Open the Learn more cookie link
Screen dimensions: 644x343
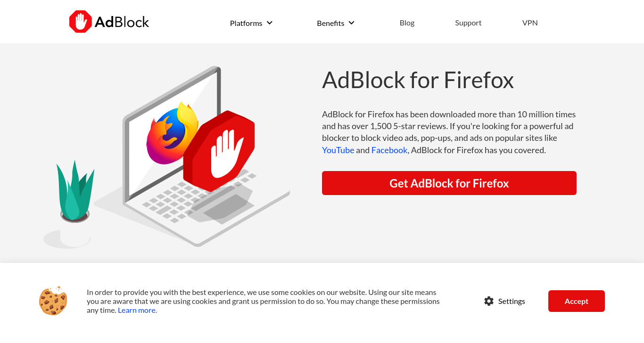[137, 310]
